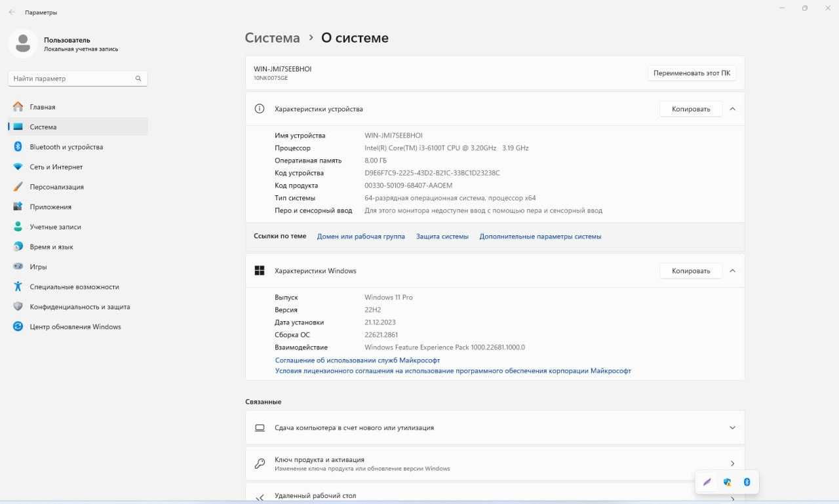Click the Центр обновления Windows icon
839x504 pixels.
18,326
